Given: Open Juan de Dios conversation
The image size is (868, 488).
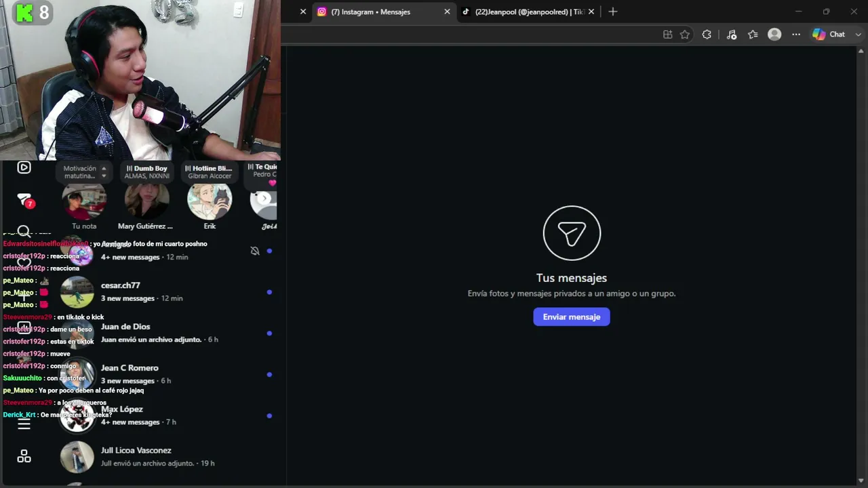Looking at the screenshot, I should [x=168, y=333].
